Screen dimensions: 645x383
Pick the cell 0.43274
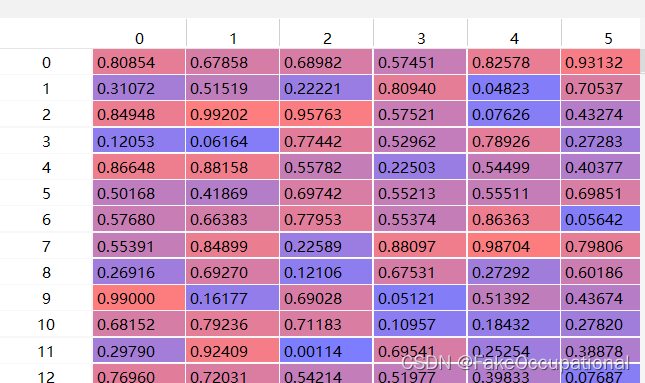pyautogui.click(x=601, y=114)
